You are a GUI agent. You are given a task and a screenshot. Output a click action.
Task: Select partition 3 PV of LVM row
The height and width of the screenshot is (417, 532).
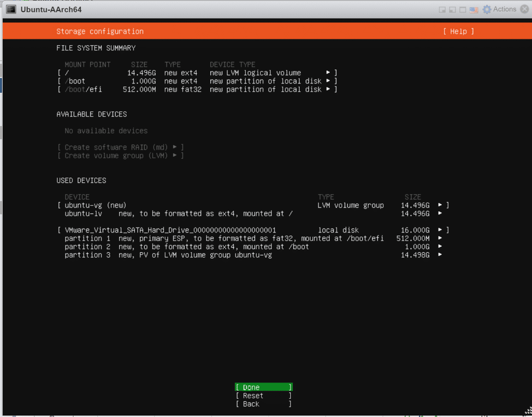click(x=253, y=255)
